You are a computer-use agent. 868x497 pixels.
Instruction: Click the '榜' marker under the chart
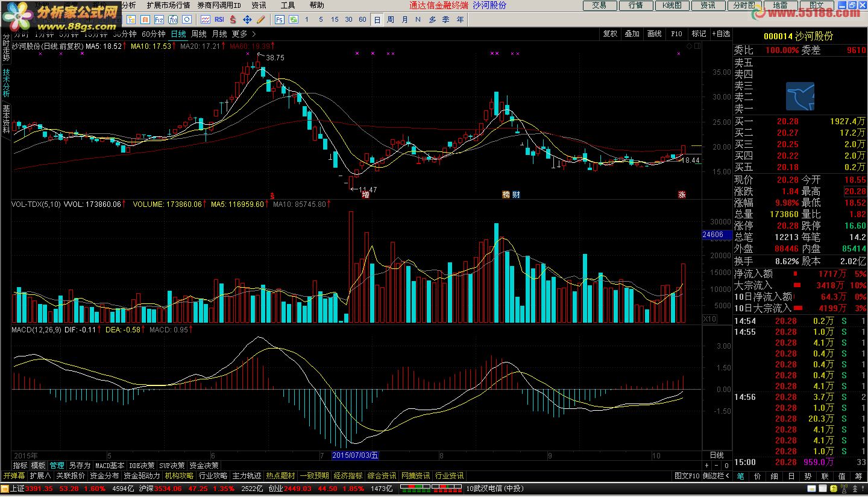tap(506, 194)
